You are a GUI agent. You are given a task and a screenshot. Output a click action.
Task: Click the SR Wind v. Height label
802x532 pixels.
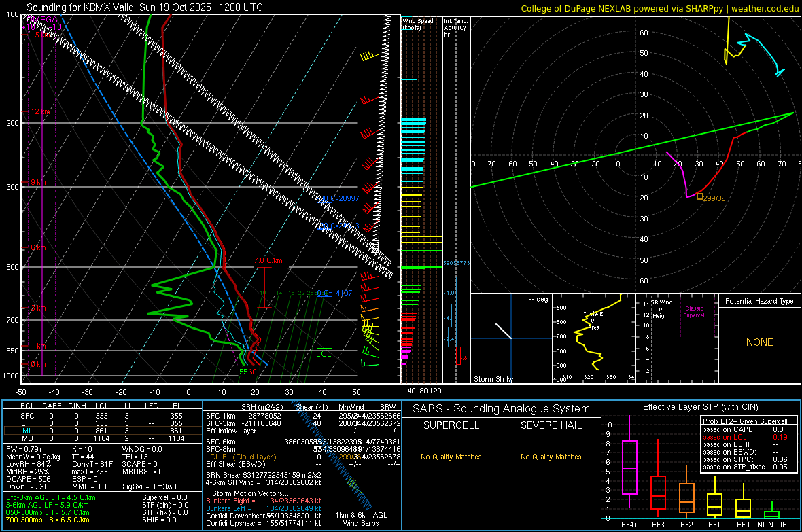[662, 309]
